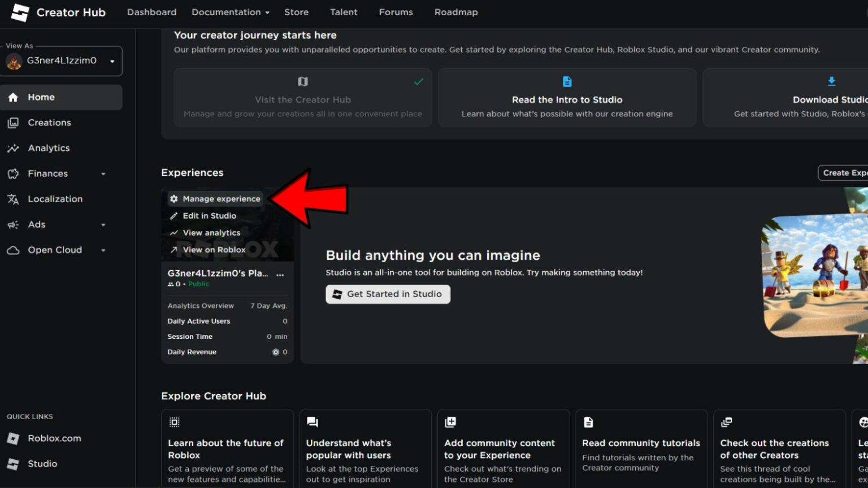868x488 pixels.
Task: Click the View analytics chart icon
Action: 174,232
